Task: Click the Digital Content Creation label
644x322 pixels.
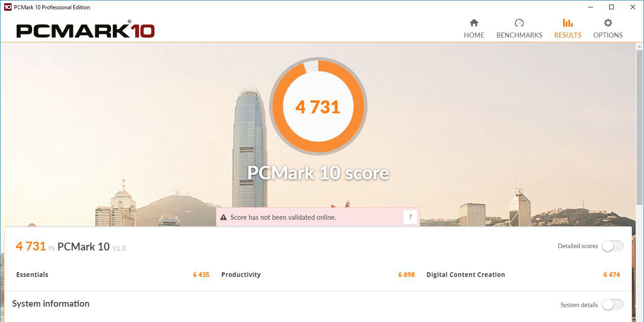Action: click(466, 275)
